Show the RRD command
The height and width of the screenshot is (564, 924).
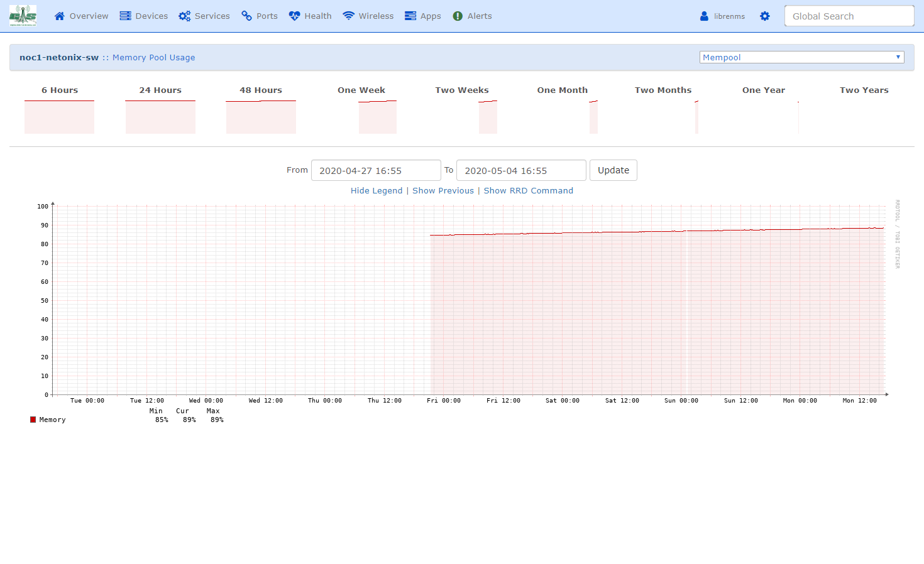528,191
